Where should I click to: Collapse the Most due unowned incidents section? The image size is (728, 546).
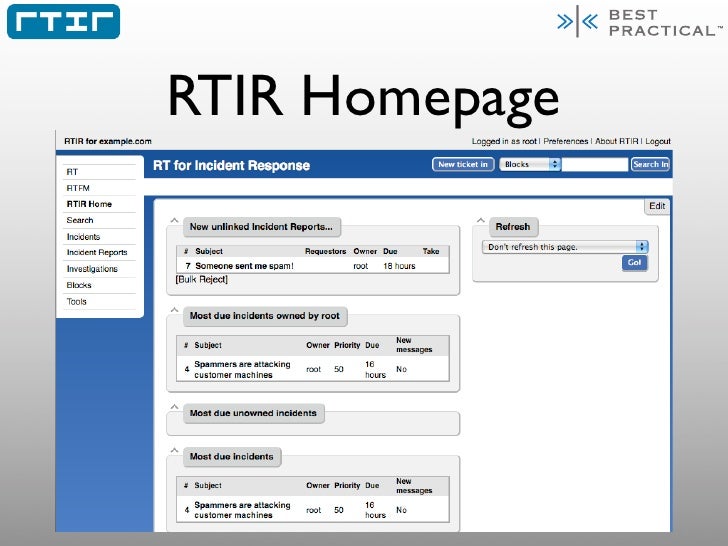174,407
